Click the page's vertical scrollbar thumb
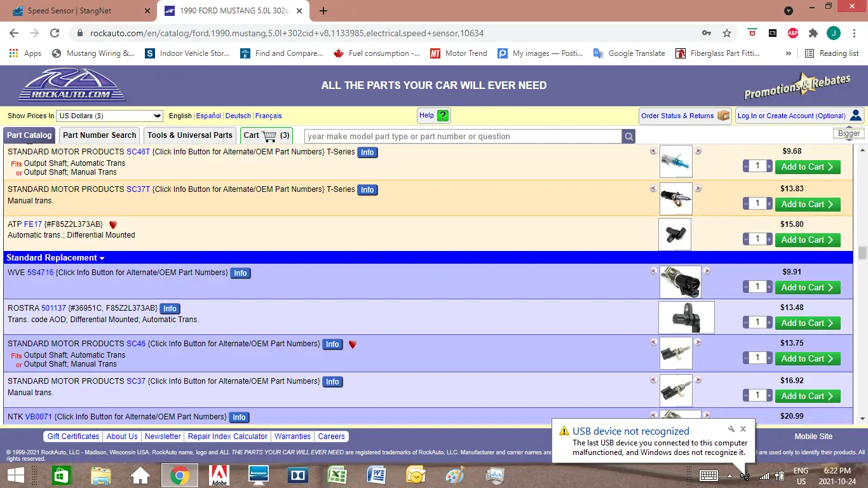The image size is (868, 488). (x=862, y=253)
